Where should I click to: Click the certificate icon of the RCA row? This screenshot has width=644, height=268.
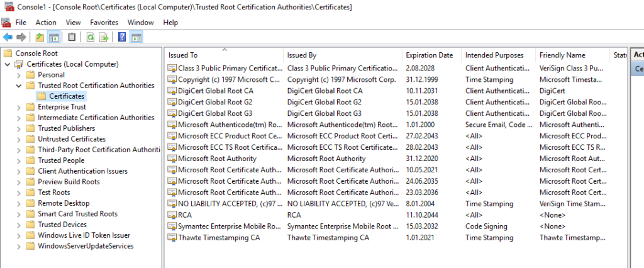pos(172,215)
